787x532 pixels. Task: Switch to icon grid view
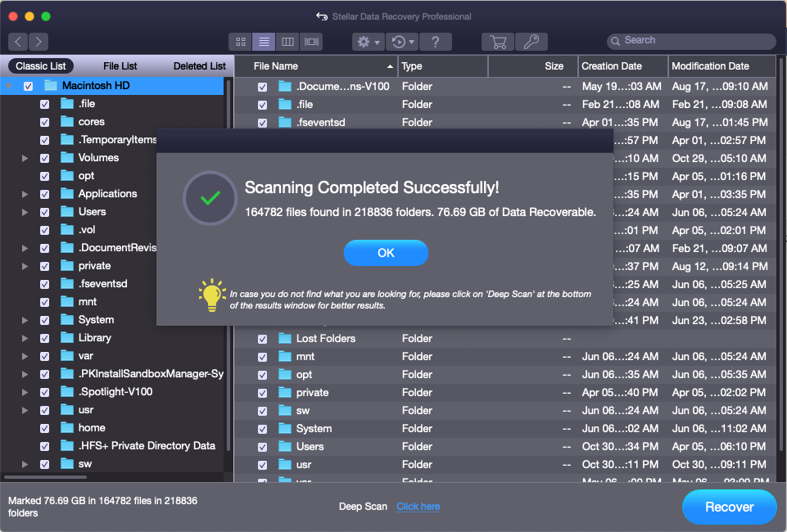coord(241,42)
